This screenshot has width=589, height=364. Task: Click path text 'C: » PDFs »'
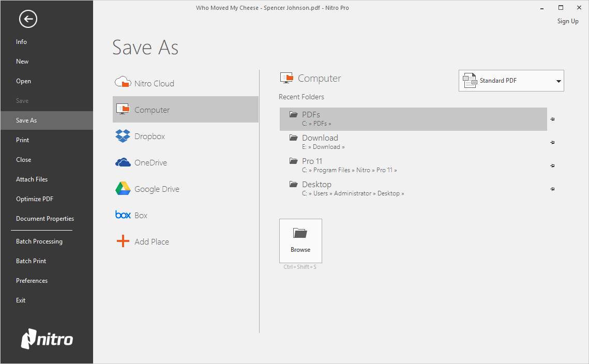click(316, 124)
